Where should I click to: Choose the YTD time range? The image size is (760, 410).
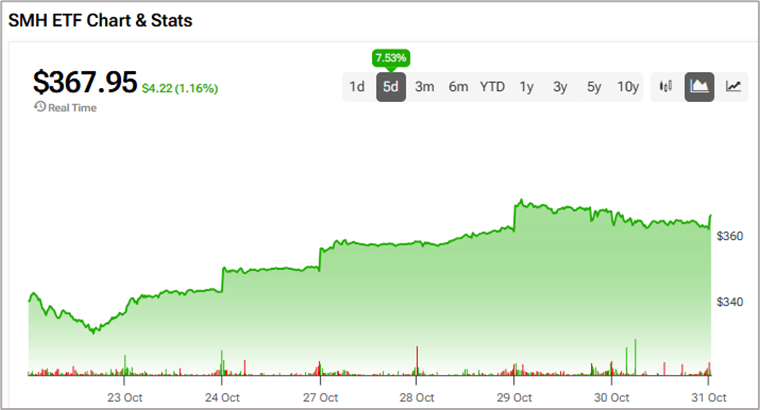492,87
